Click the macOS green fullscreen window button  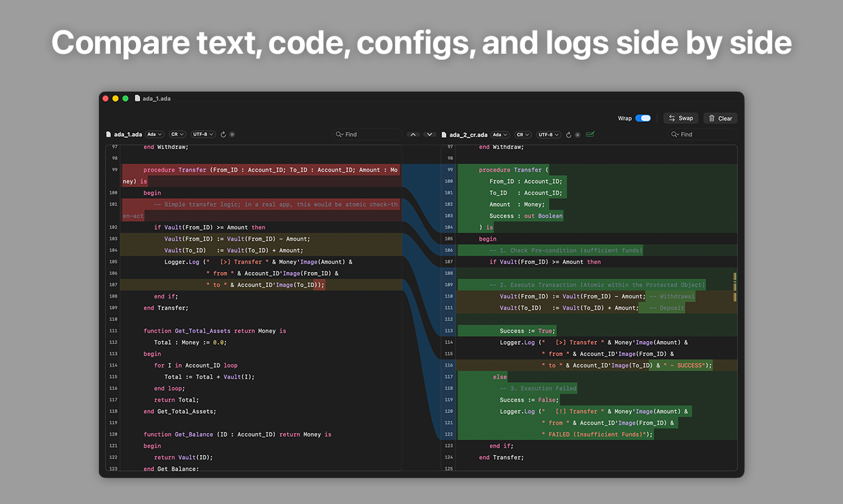point(125,98)
